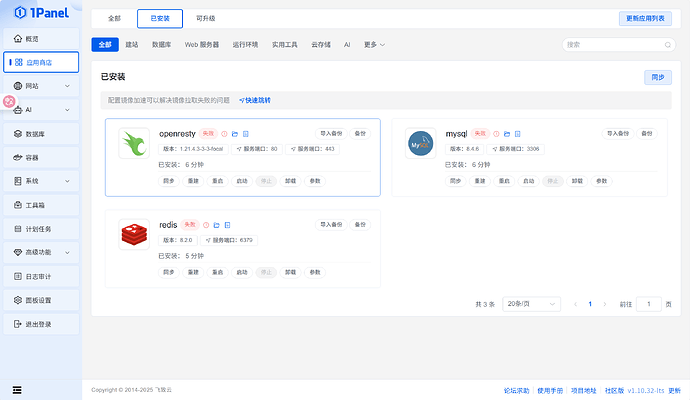The height and width of the screenshot is (400, 690).
Task: Click the openresty green bird logo
Action: [x=134, y=143]
